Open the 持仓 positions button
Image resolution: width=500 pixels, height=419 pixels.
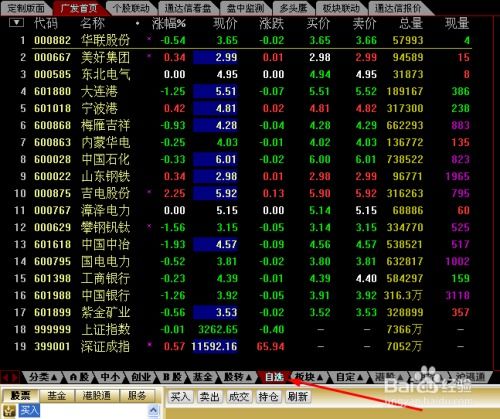click(268, 396)
